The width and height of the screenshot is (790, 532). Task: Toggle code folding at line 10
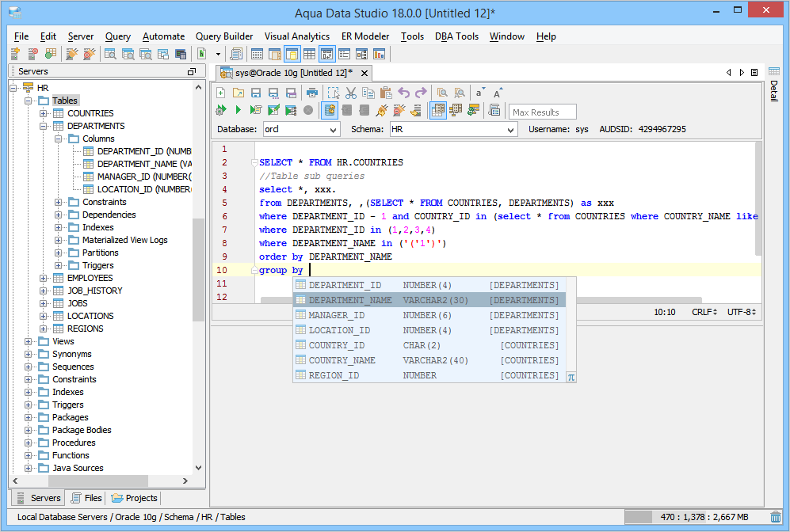(x=254, y=270)
